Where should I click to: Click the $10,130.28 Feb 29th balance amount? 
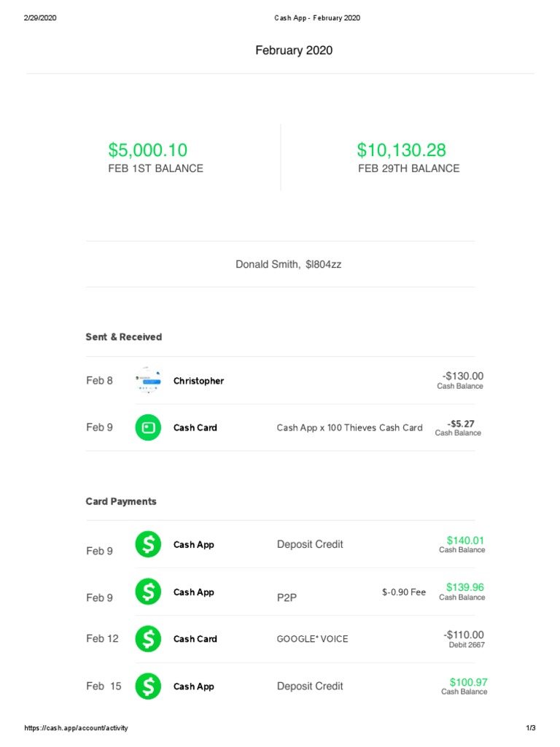tap(401, 150)
